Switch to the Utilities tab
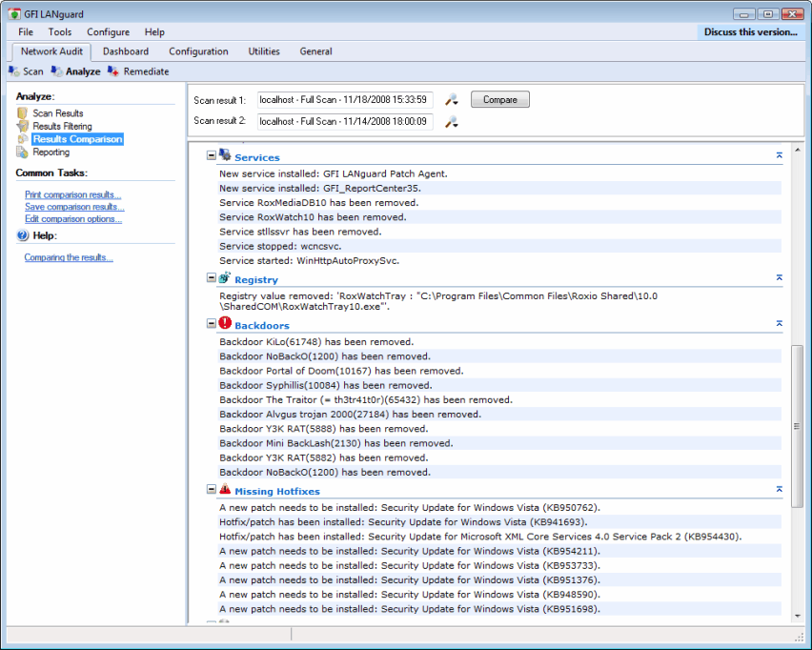The image size is (812, 650). point(264,51)
